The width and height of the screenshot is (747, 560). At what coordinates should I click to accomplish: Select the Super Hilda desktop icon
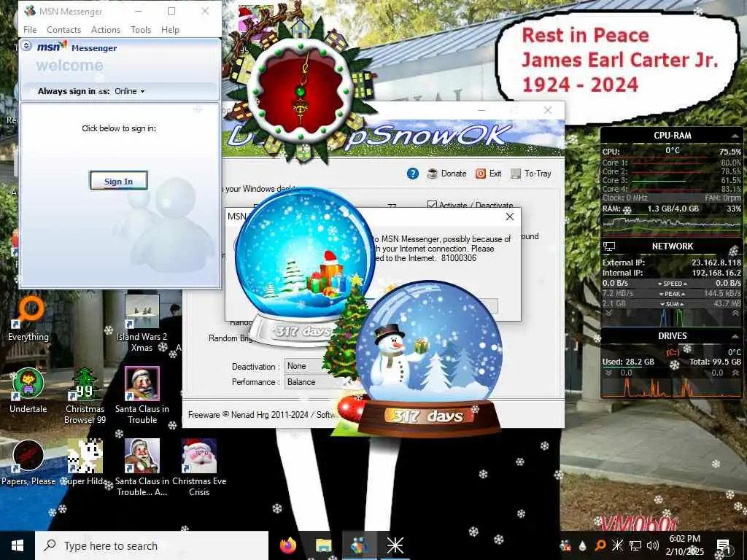pos(85,463)
